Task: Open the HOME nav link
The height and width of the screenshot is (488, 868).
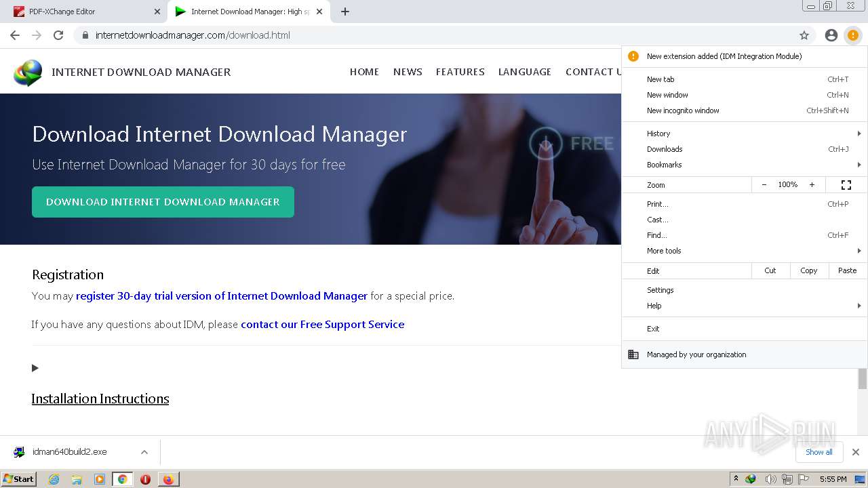Action: 364,72
